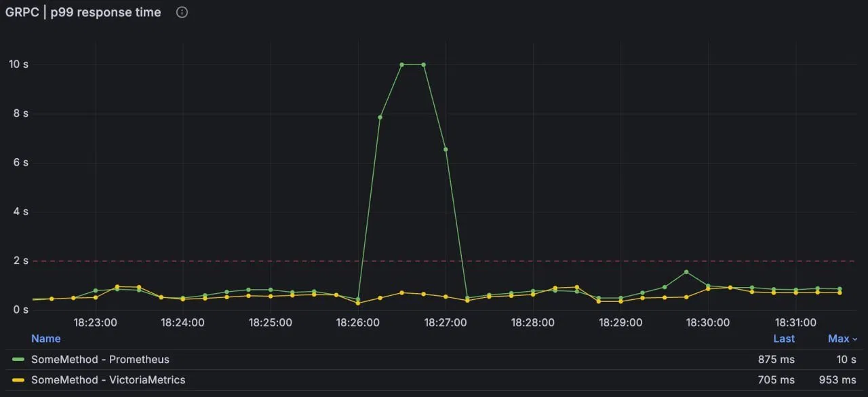This screenshot has width=868, height=397.
Task: Toggle the SomeMethod - Prometheus legend series
Action: click(x=100, y=360)
